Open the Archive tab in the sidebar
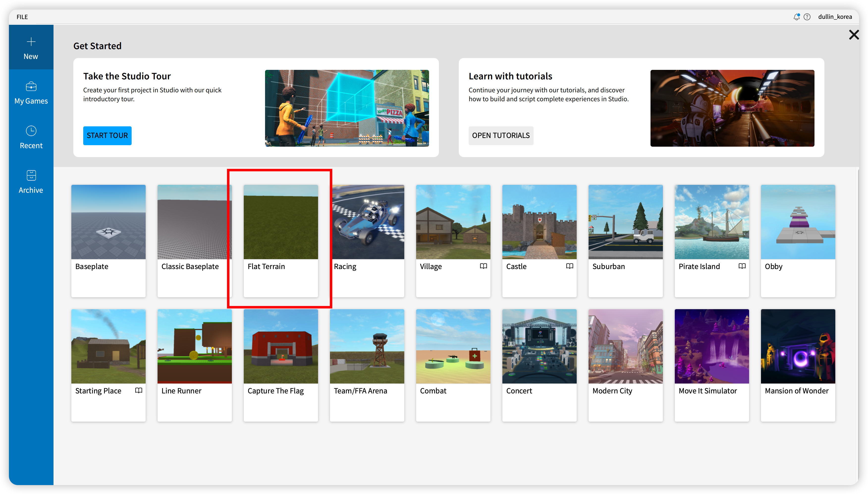The height and width of the screenshot is (494, 868). (31, 182)
